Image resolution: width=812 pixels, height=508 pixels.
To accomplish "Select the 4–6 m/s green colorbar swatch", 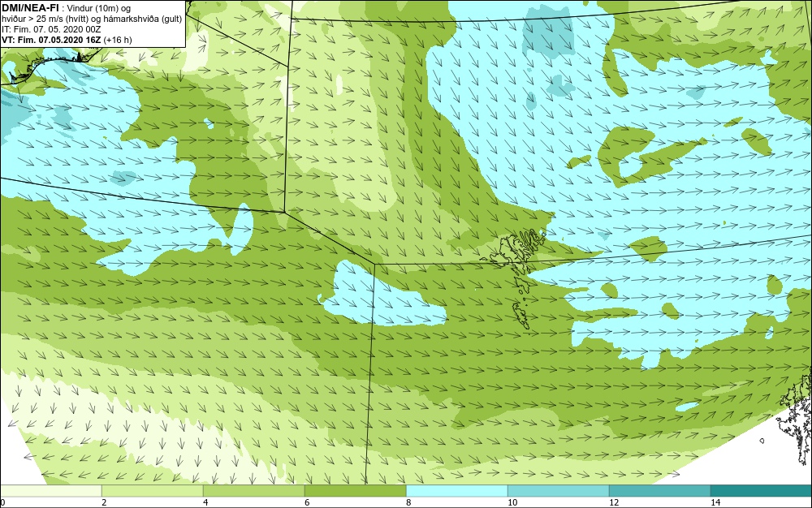I will pyautogui.click(x=253, y=491).
